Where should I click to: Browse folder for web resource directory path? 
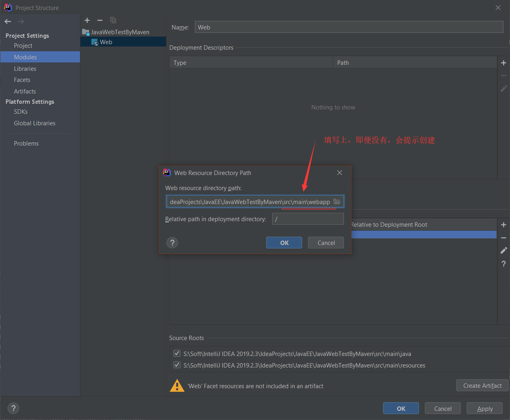click(337, 202)
